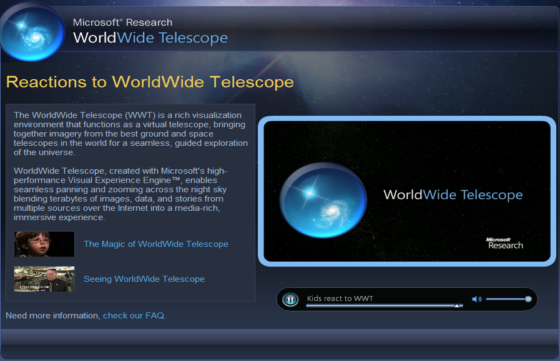Click the glass orb graphic inside the video
The height and width of the screenshot is (361, 560).
pos(323,200)
